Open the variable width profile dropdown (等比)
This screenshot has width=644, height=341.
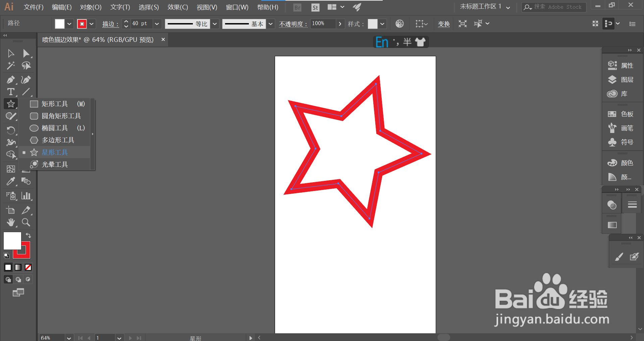215,24
